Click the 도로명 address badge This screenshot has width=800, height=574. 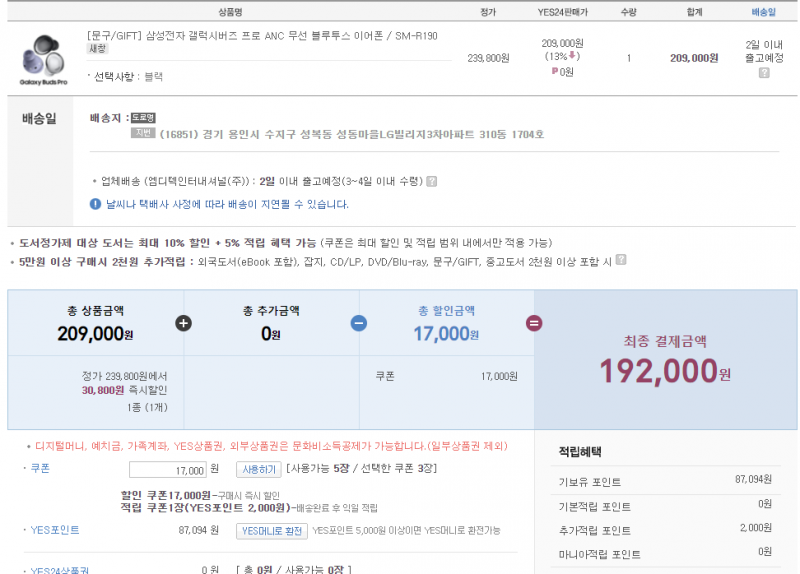click(143, 118)
